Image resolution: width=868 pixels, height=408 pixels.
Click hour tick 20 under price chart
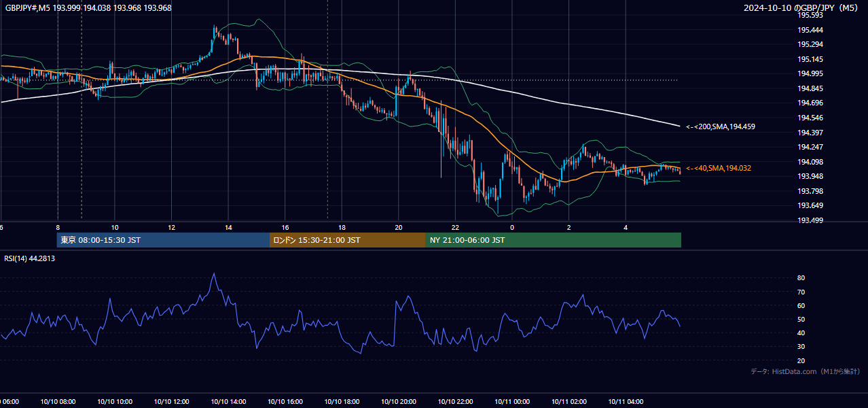point(399,227)
